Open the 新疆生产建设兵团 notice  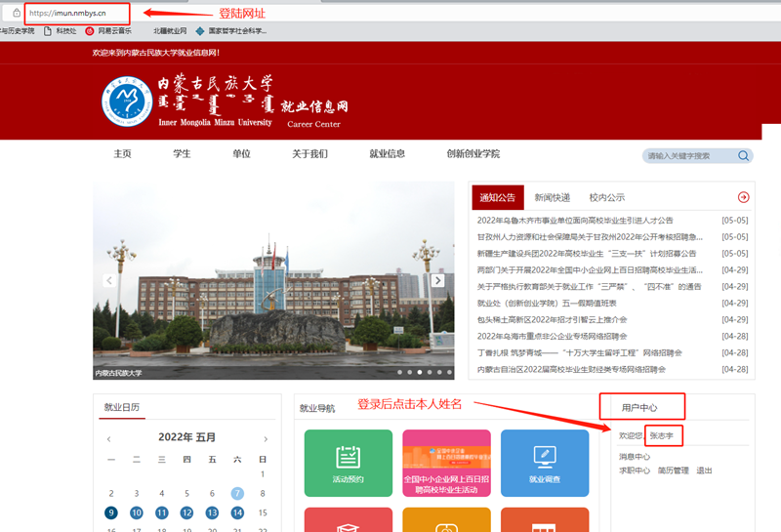587,254
